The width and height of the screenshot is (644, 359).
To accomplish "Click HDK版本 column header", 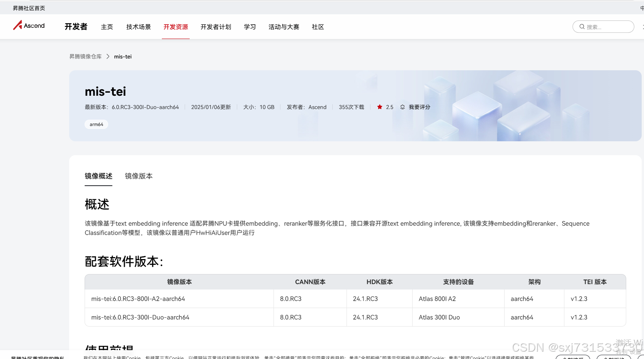I will coord(379,282).
